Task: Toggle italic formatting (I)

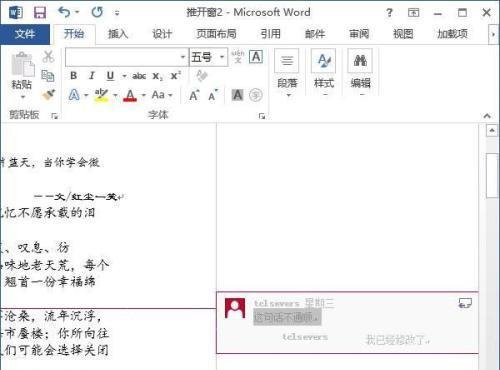Action: tap(92, 76)
